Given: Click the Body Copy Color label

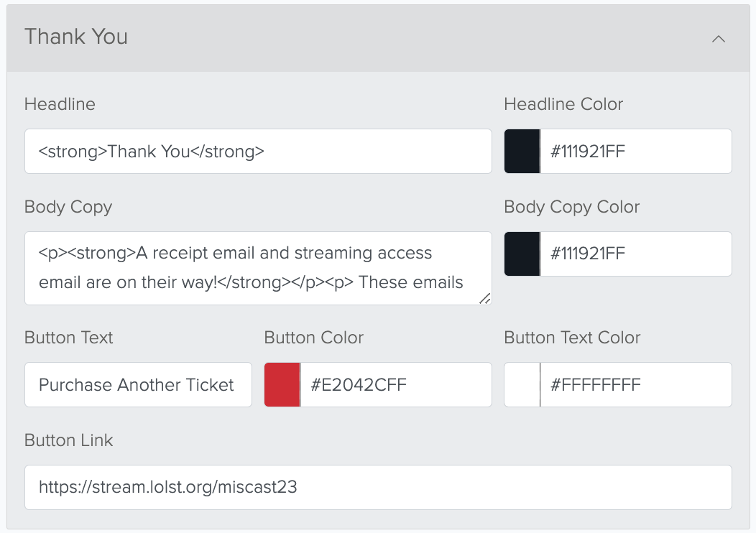Looking at the screenshot, I should [x=572, y=207].
